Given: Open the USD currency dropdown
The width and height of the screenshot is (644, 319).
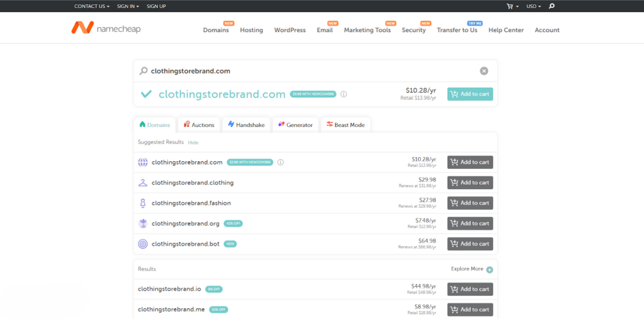Looking at the screenshot, I should [533, 6].
